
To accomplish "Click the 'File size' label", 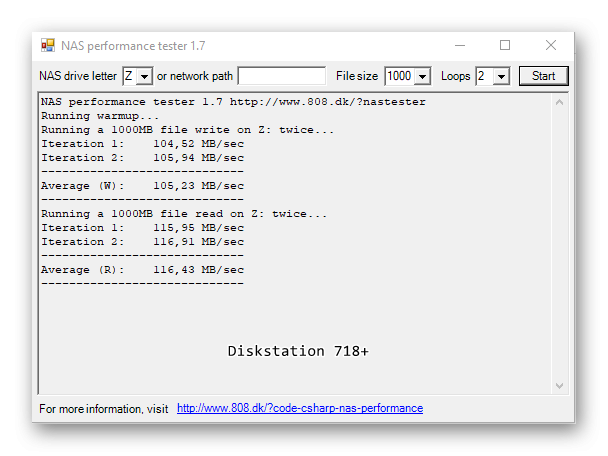I will [x=357, y=76].
